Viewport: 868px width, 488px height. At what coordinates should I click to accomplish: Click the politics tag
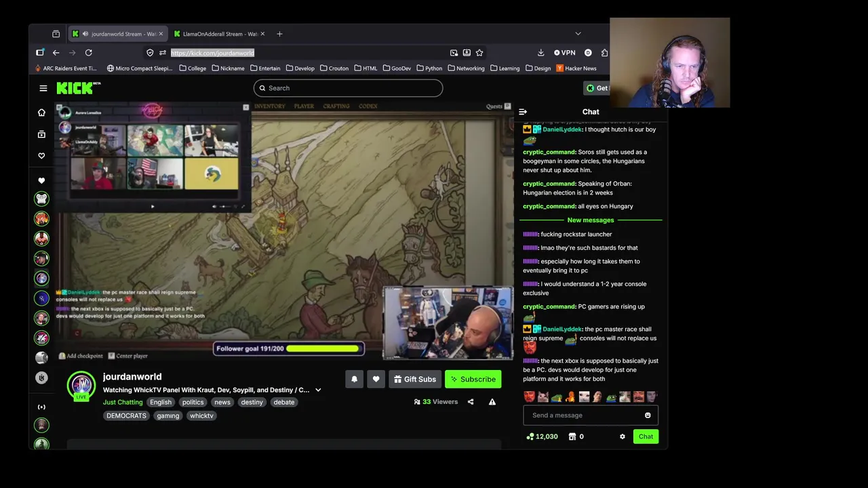pos(193,403)
